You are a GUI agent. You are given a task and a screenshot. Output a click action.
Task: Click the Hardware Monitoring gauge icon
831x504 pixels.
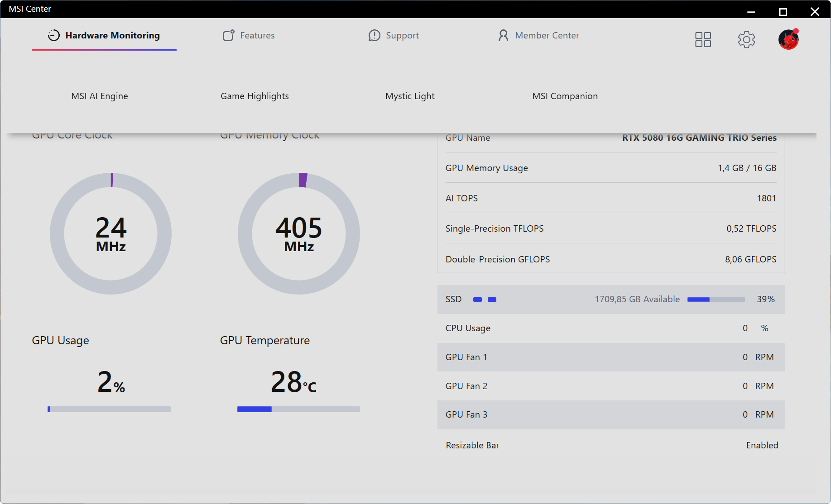pos(54,35)
